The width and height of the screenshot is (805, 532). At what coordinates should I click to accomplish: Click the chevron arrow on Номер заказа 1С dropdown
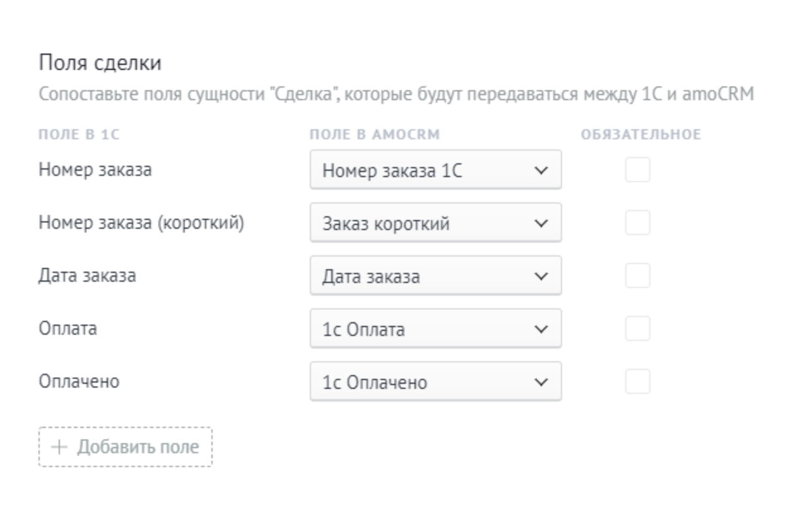541,170
